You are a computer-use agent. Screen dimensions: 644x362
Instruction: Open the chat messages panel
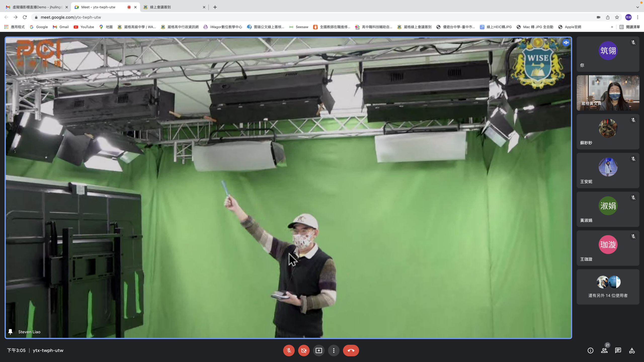[x=618, y=350]
